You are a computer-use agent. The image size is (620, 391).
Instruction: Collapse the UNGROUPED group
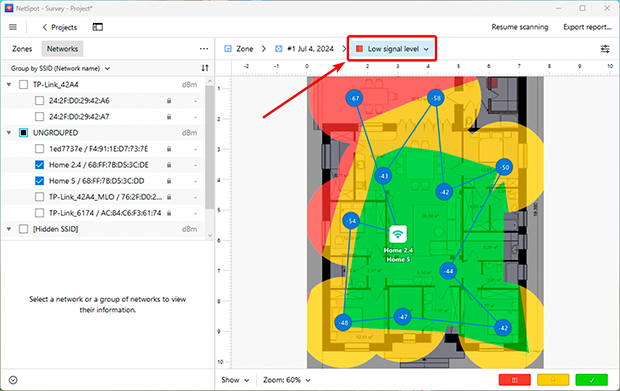point(9,133)
